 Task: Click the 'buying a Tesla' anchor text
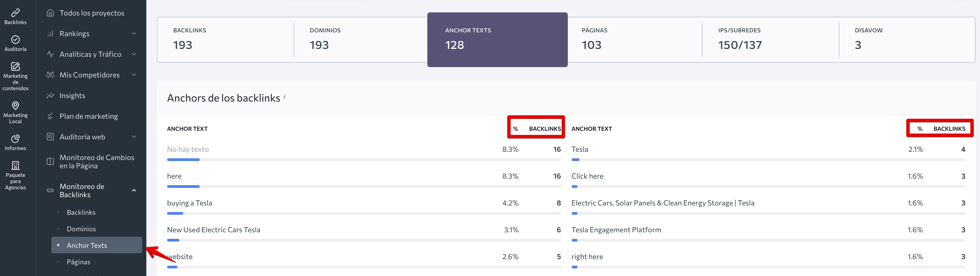[189, 203]
